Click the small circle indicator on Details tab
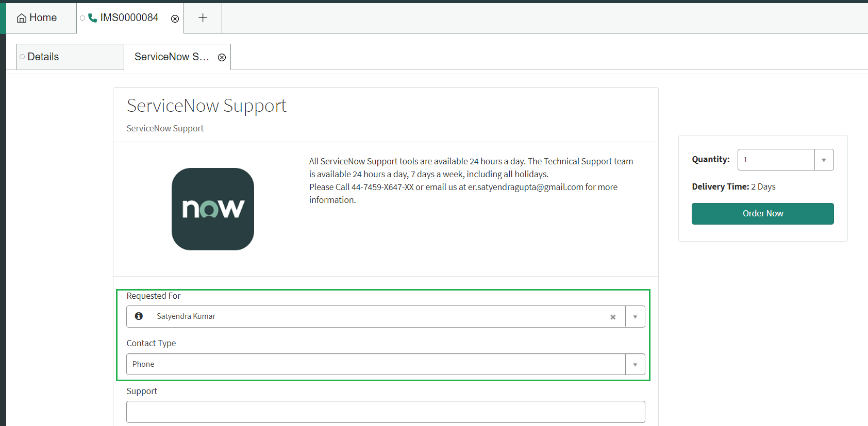The image size is (868, 426). [x=22, y=57]
